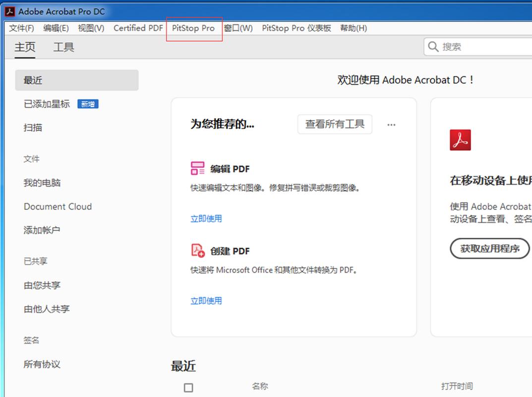The image size is (532, 397).
Task: Open the recommended tools ellipsis menu
Action: coord(391,125)
